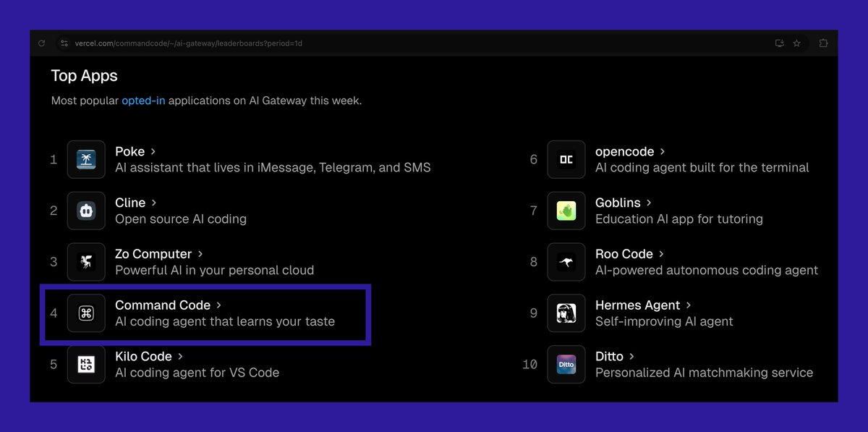Follow the opted-in link

coord(143,101)
